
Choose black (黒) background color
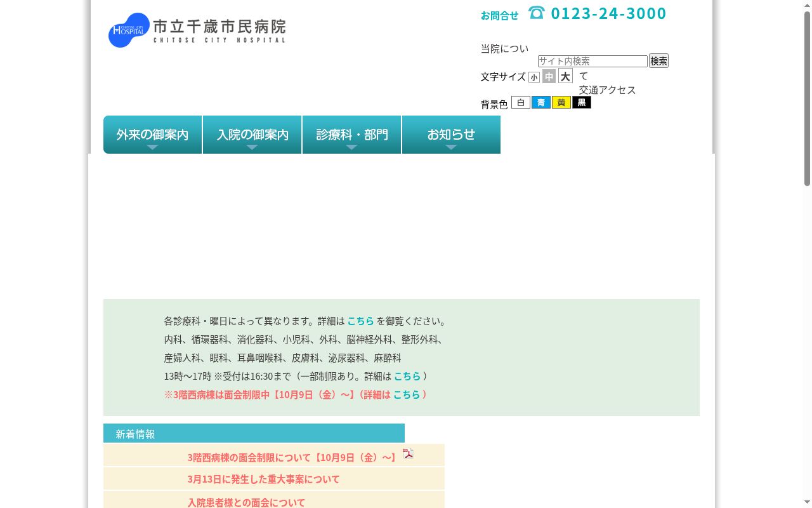582,102
